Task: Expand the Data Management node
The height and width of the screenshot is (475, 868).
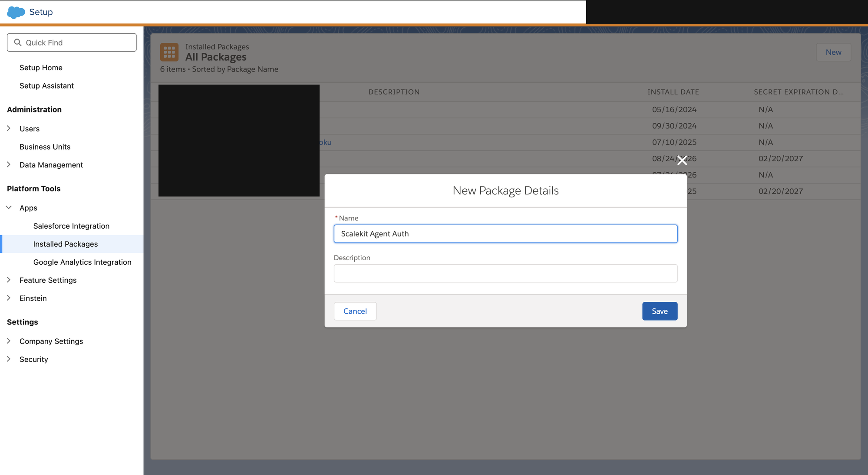Action: (x=9, y=165)
